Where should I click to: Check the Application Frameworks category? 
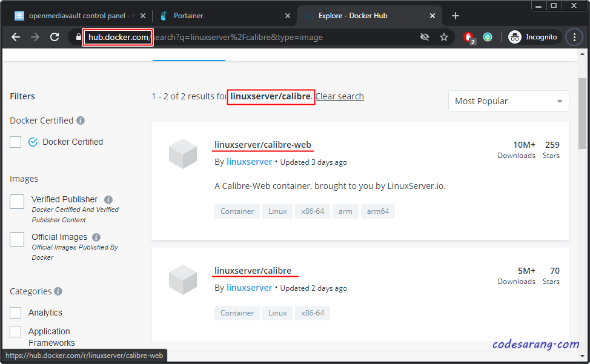15,332
